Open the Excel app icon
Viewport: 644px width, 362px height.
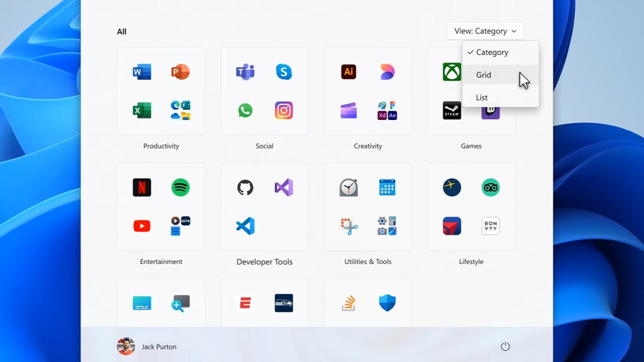point(142,111)
